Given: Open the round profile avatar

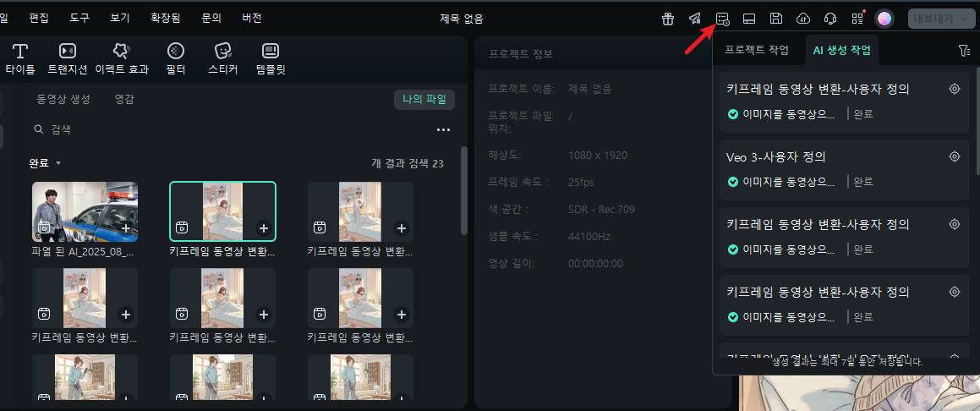Looking at the screenshot, I should point(884,19).
